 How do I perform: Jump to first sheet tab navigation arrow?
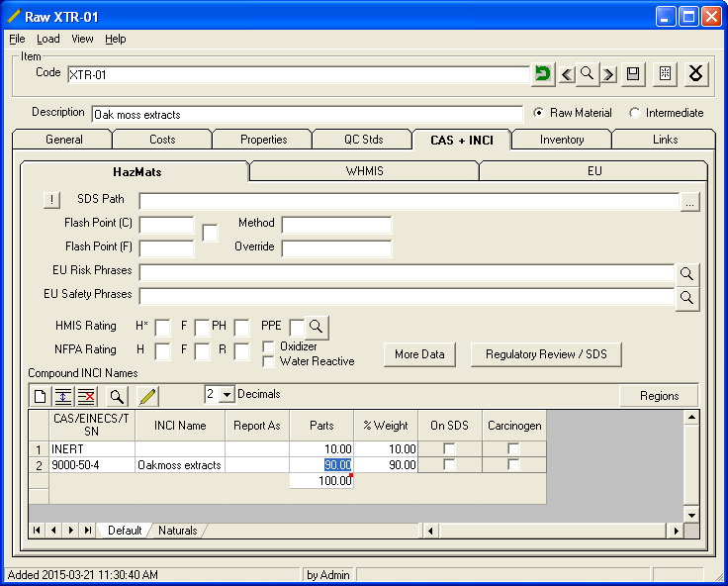point(37,530)
